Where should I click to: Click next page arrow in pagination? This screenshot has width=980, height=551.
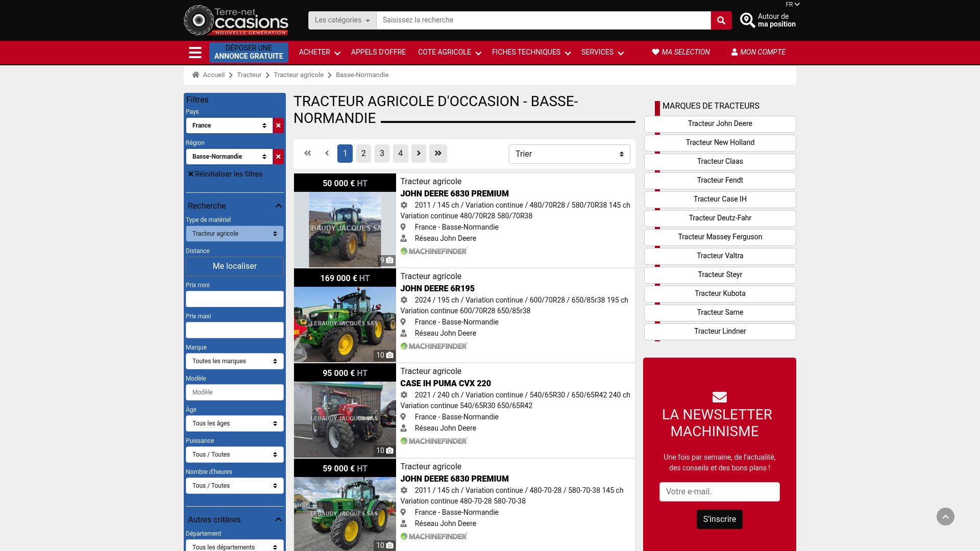point(419,154)
